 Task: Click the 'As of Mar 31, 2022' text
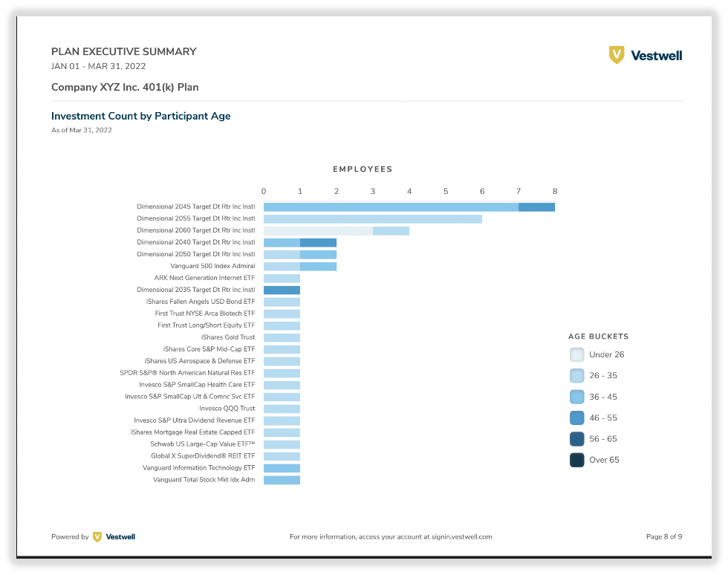[x=81, y=131]
